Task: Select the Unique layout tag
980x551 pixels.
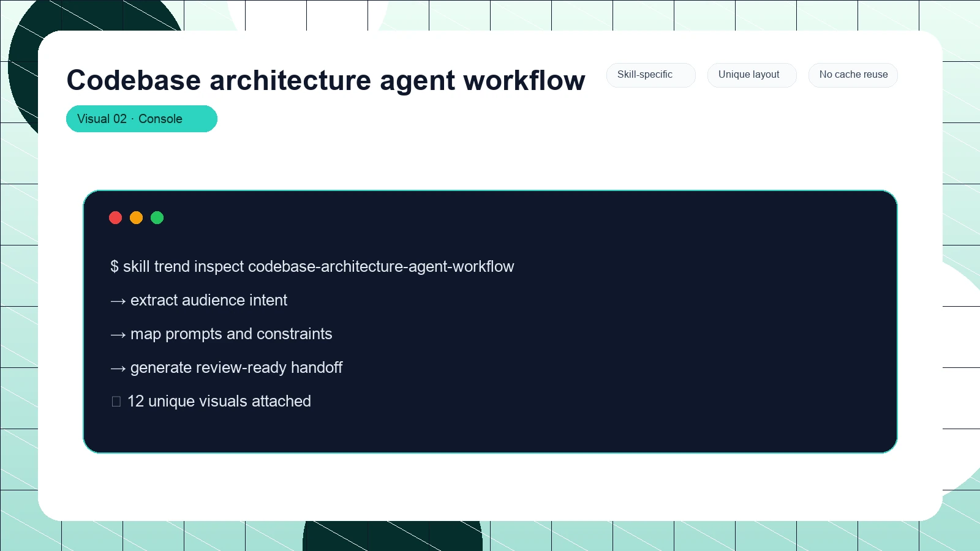Action: 752,75
